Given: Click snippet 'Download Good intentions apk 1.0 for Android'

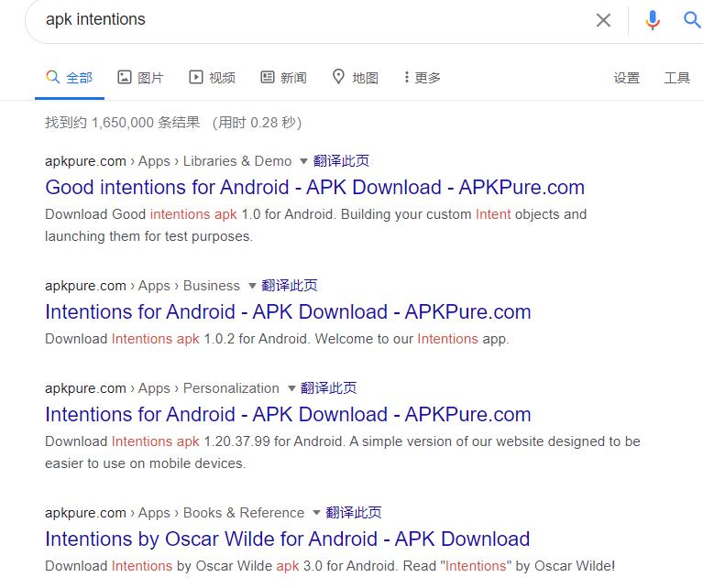Looking at the screenshot, I should tap(189, 214).
